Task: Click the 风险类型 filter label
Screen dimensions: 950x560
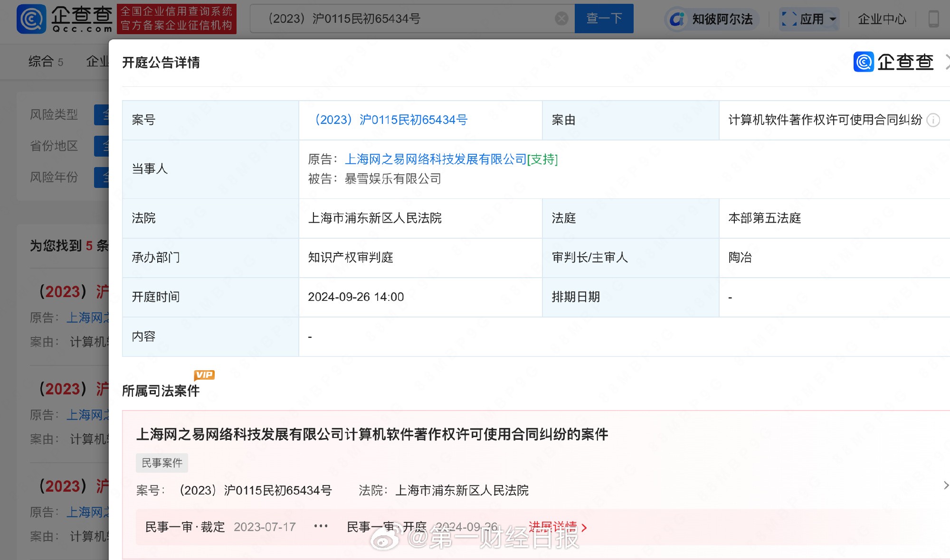Action: (54, 114)
